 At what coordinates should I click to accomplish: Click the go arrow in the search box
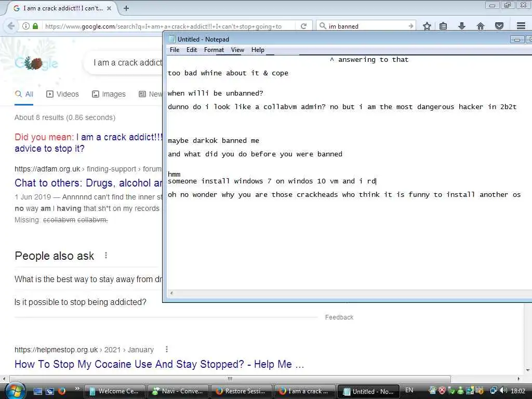[x=411, y=26]
